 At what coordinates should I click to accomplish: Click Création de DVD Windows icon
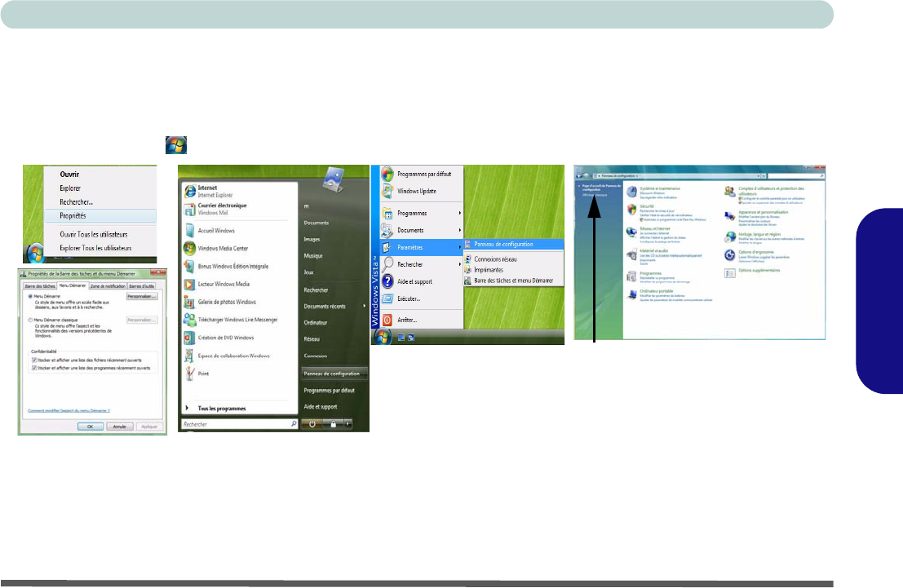[x=190, y=338]
